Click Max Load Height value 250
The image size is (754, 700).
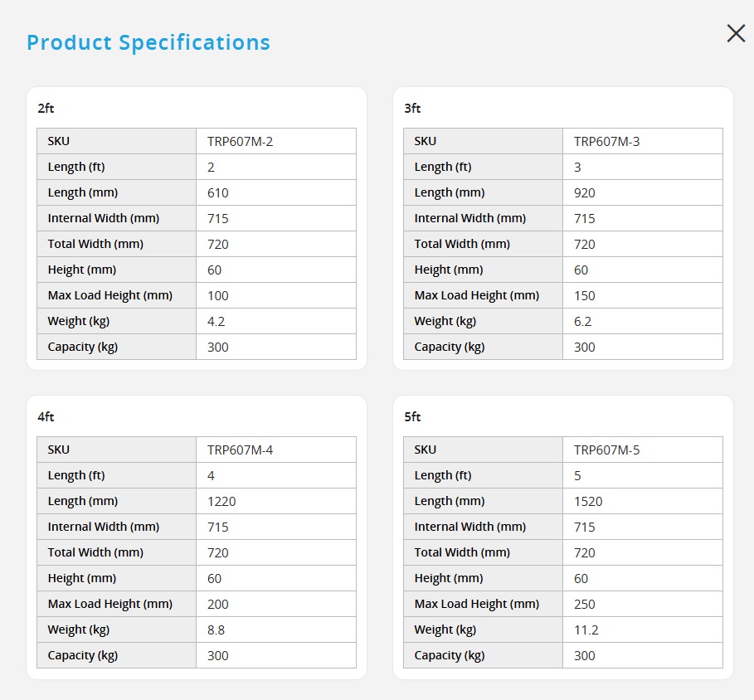coord(584,605)
